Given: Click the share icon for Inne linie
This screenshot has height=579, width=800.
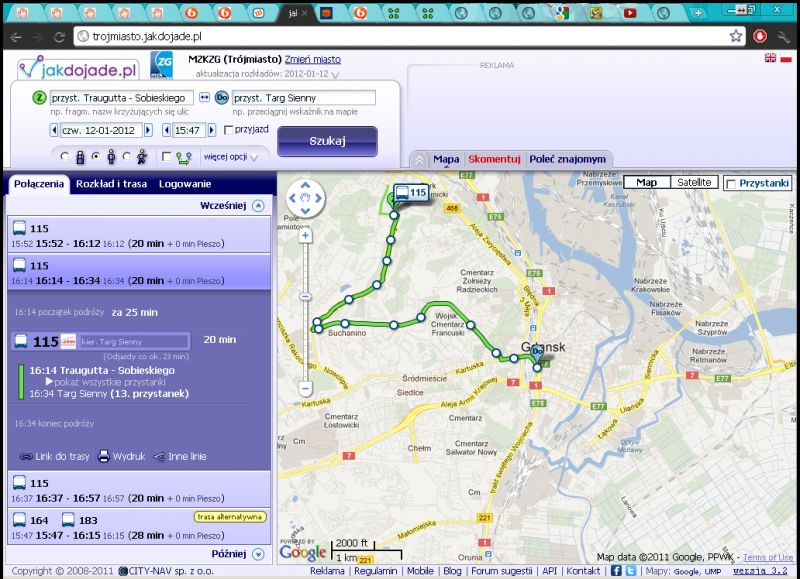Looking at the screenshot, I should 159,457.
